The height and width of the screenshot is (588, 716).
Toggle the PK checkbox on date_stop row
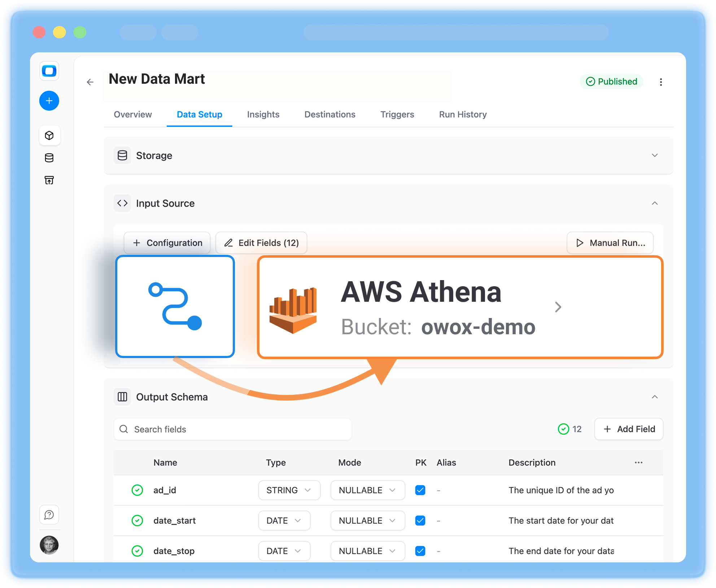pos(420,551)
